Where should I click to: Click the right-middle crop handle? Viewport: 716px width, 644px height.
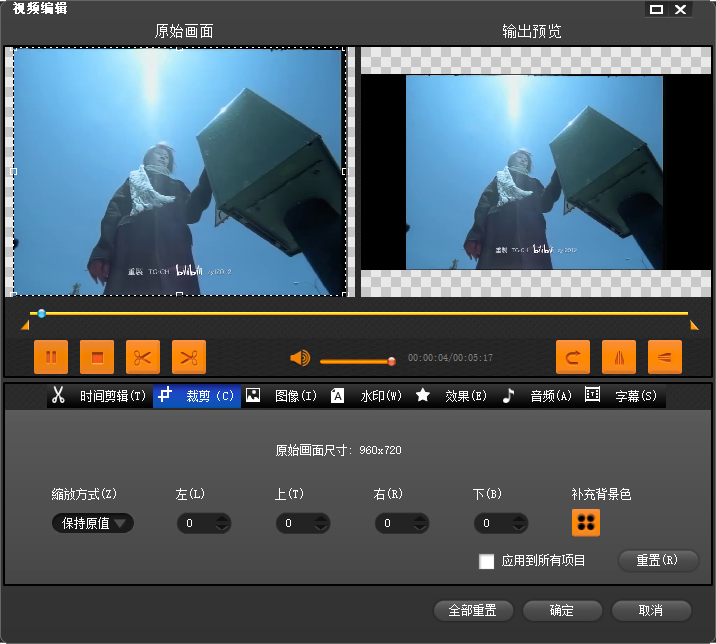pyautogui.click(x=345, y=172)
